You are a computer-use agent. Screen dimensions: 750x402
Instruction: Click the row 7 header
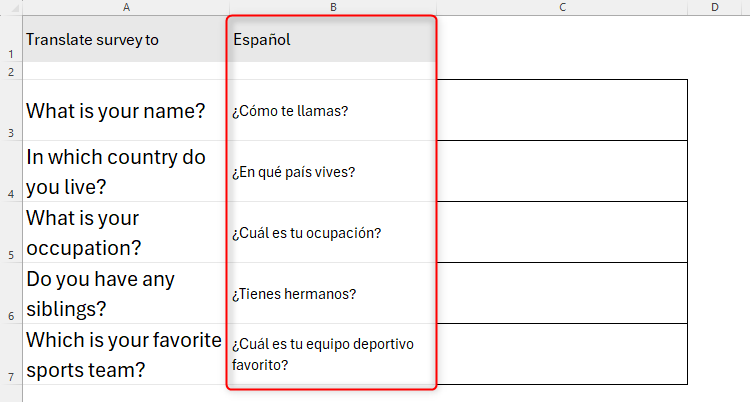point(10,355)
